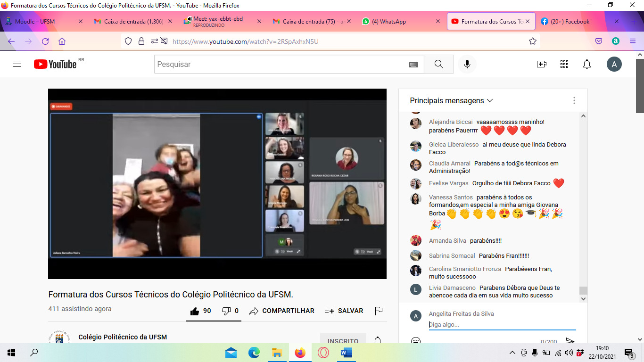Show hidden system tray icons chevron

point(512,353)
